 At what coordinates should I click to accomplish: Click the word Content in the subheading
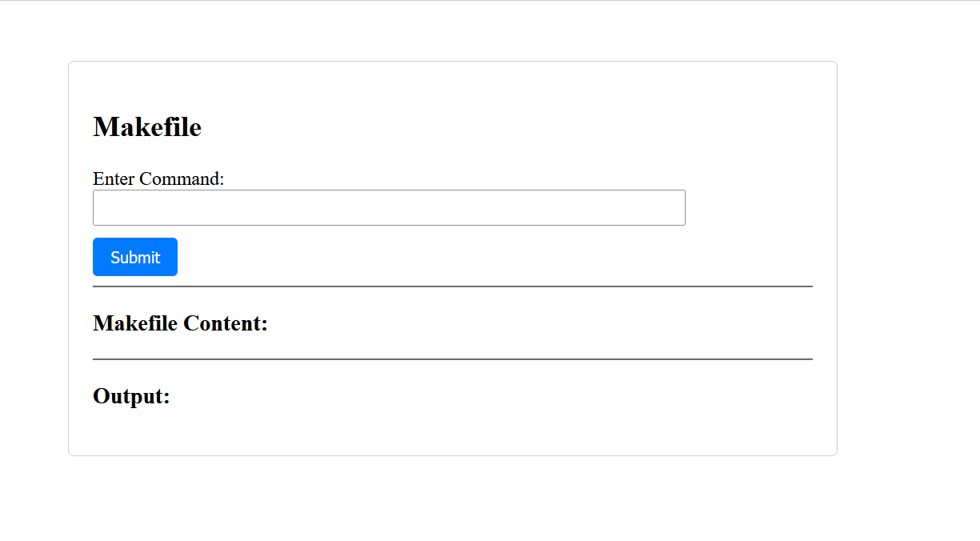pyautogui.click(x=225, y=323)
